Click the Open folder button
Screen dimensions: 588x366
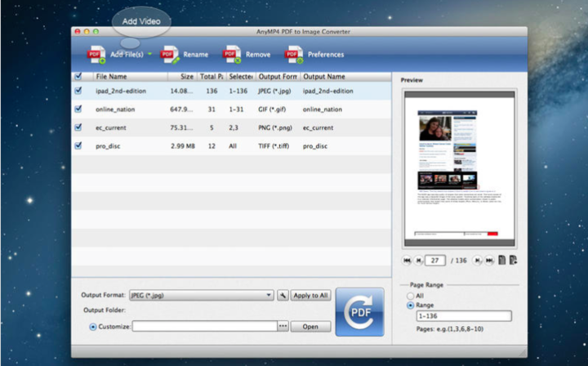[310, 327]
